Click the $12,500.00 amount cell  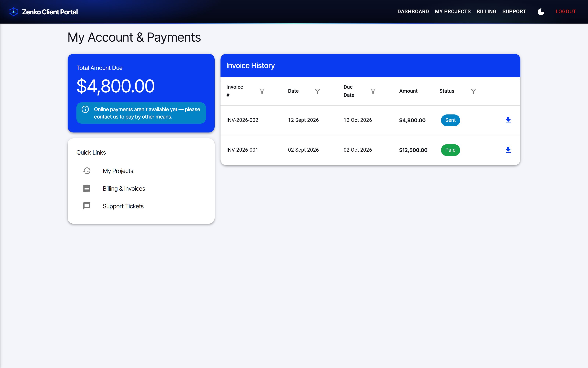pyautogui.click(x=413, y=150)
